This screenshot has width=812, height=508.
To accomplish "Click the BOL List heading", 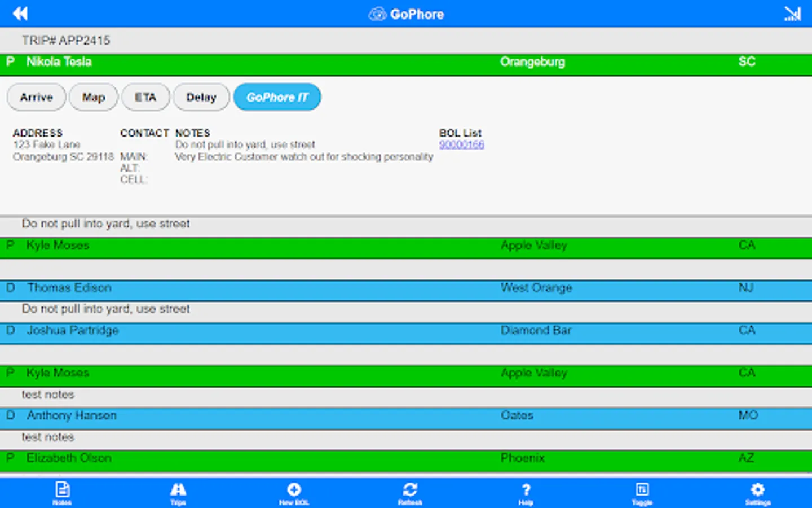I will tap(460, 133).
